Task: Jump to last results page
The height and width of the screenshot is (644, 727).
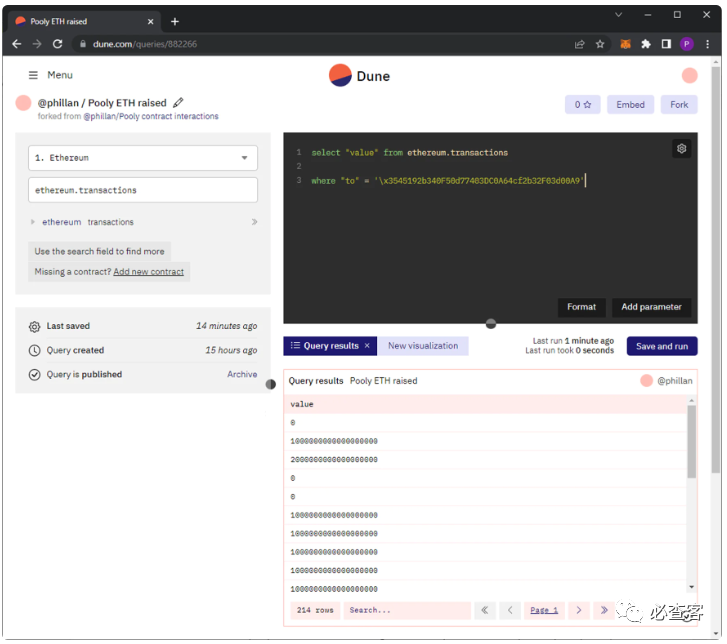Action: 604,611
